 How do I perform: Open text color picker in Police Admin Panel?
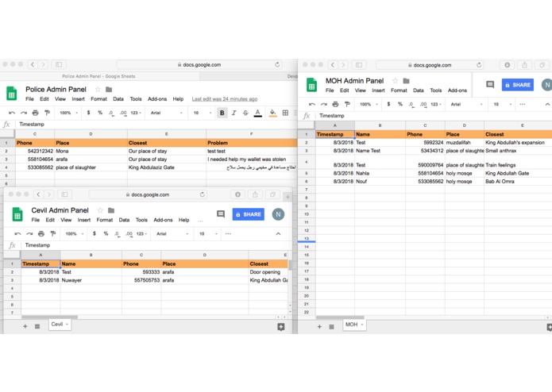[x=257, y=113]
